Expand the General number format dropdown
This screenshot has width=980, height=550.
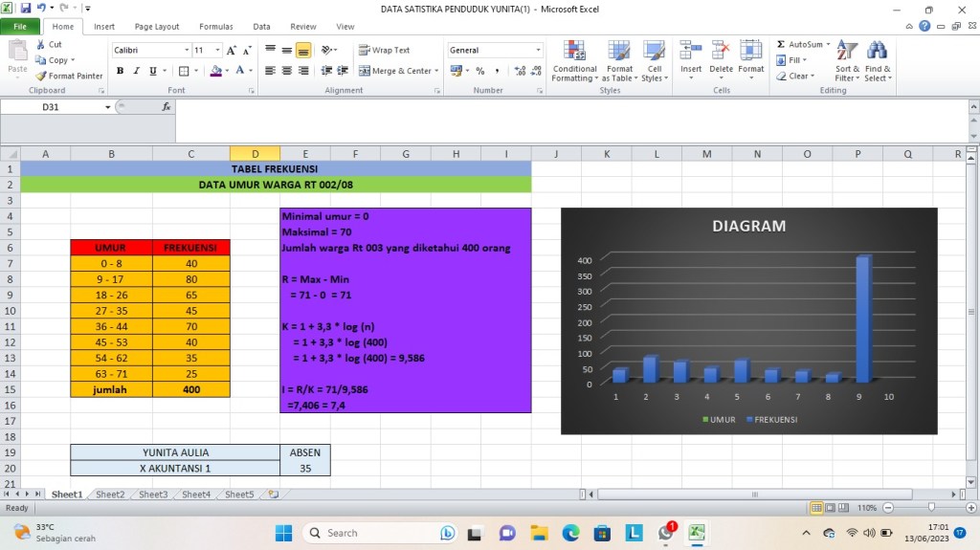tap(538, 50)
